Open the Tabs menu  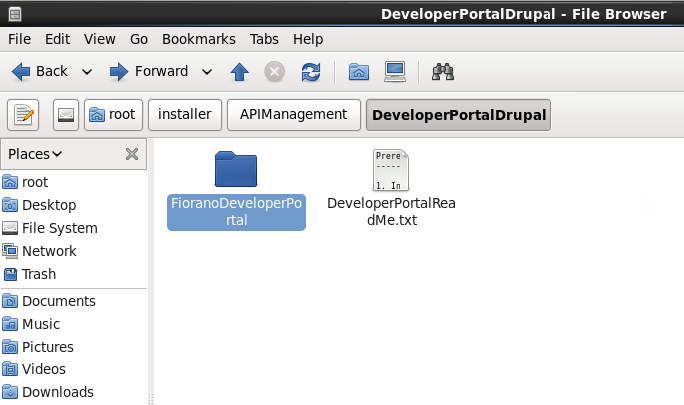pos(264,39)
